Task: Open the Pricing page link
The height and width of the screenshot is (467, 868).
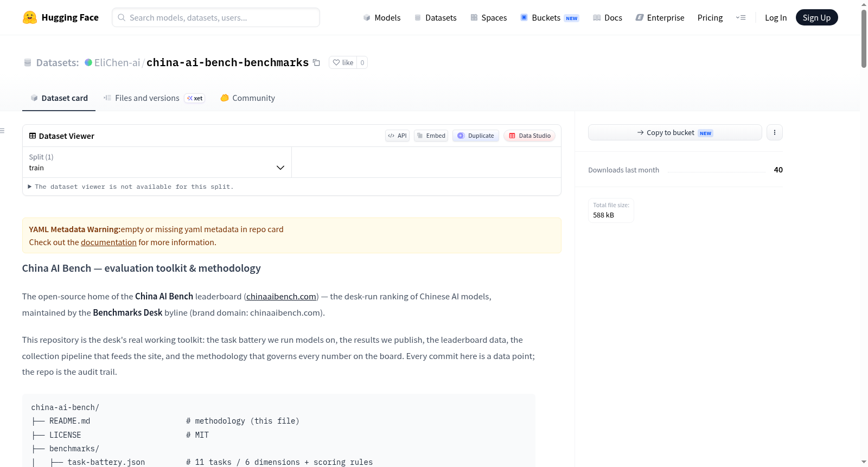Action: pyautogui.click(x=710, y=17)
